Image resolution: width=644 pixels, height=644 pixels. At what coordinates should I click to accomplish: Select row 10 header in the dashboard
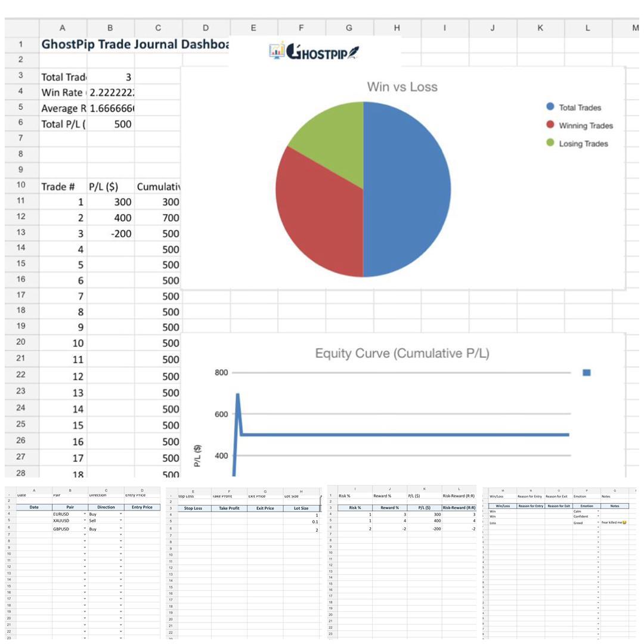21,185
